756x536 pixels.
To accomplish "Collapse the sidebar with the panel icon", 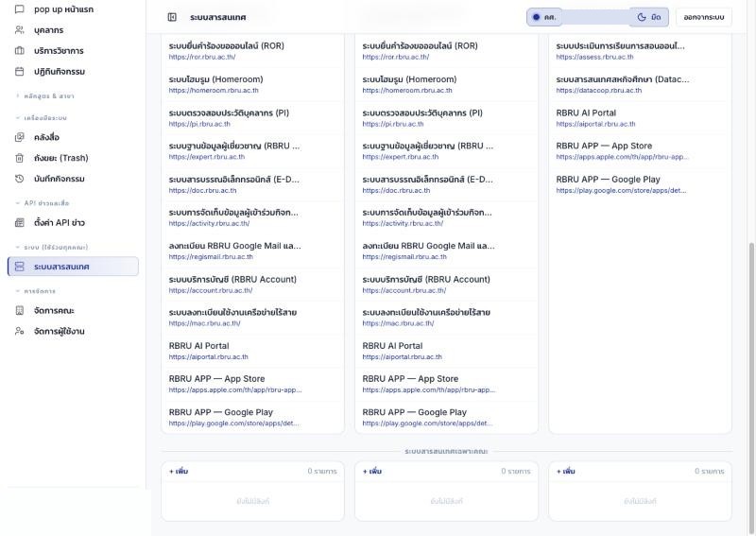I will [172, 17].
